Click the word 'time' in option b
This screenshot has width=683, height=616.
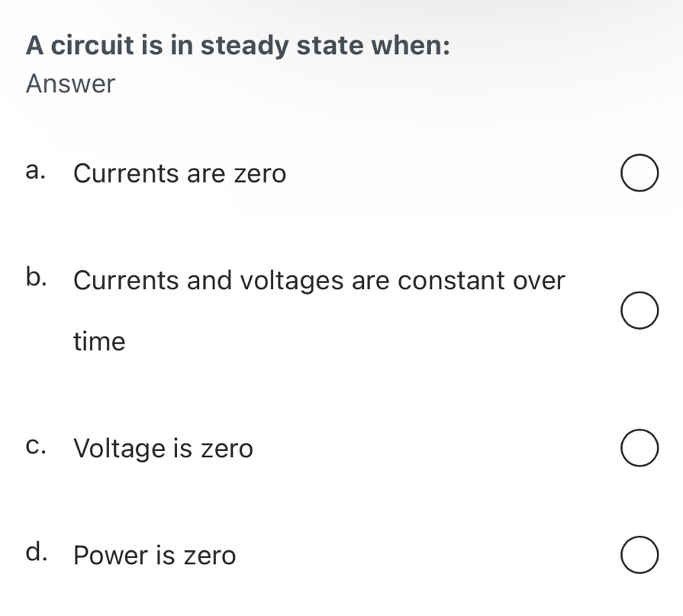point(98,342)
